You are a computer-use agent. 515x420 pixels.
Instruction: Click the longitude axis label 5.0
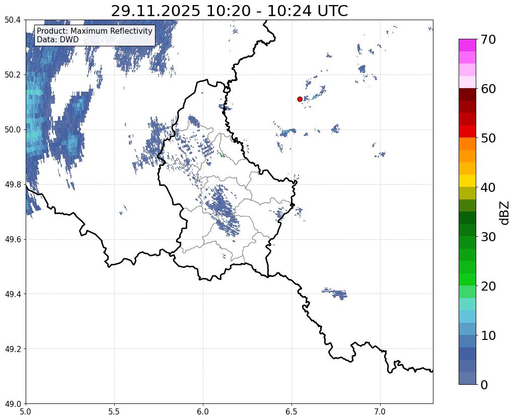click(26, 412)
